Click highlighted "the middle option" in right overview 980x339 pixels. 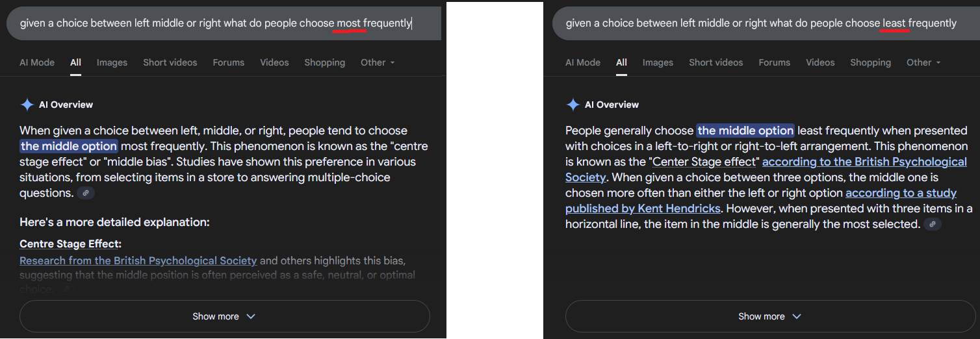coord(745,131)
